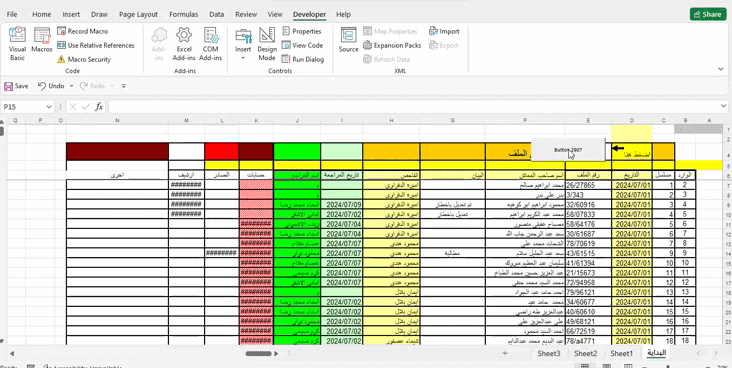This screenshot has width=732, height=368.
Task: Open the Visual Basic editor
Action: 17,44
